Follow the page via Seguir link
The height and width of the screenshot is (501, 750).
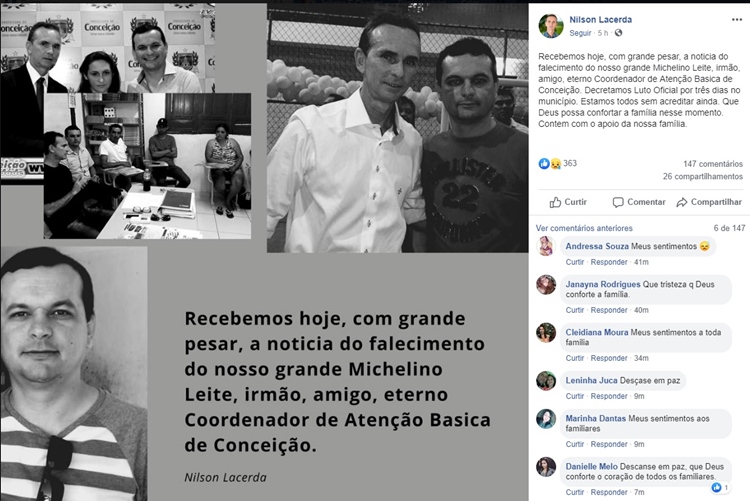coord(580,33)
